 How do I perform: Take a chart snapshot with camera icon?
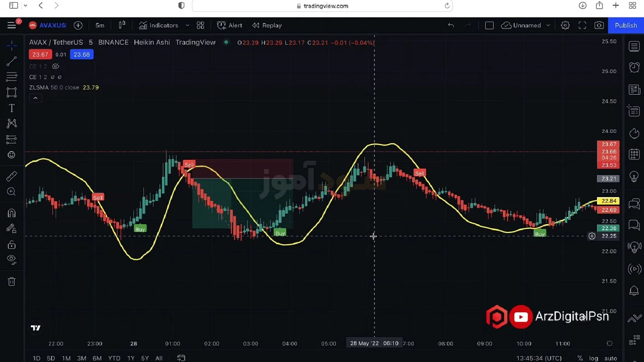(599, 25)
